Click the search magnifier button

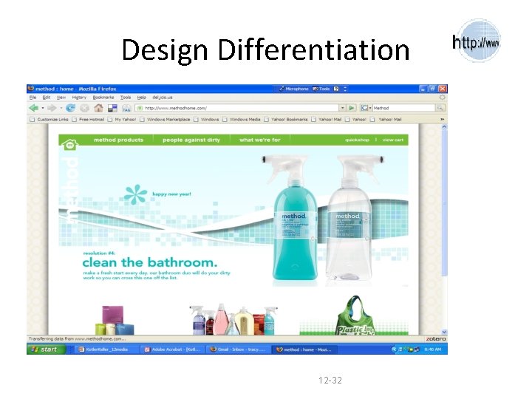point(440,108)
